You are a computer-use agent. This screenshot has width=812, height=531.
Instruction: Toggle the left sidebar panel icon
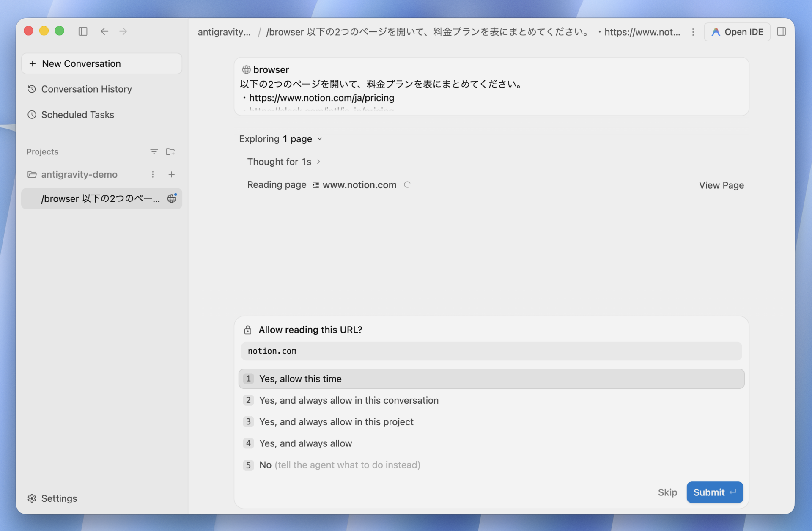pos(83,31)
